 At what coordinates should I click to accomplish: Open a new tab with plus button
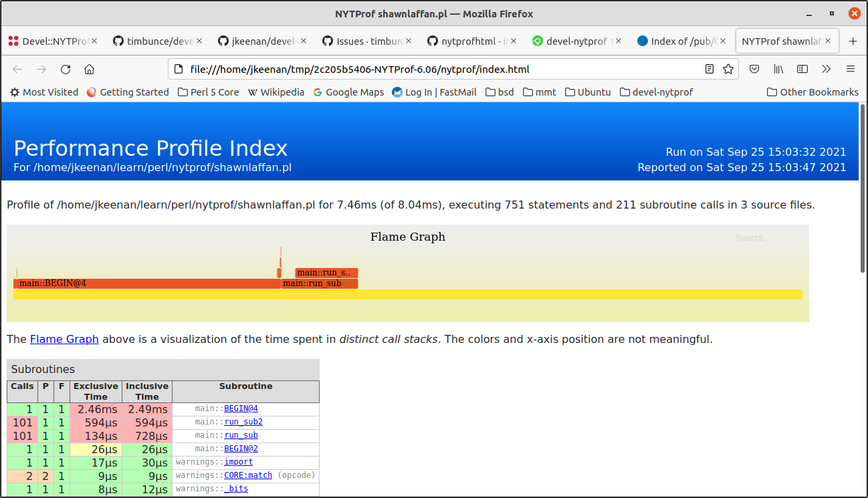click(853, 41)
